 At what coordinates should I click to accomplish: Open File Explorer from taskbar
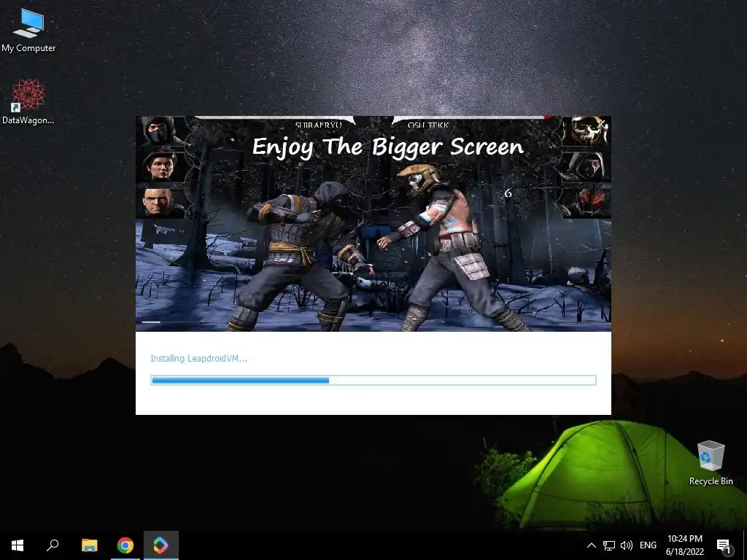click(89, 545)
